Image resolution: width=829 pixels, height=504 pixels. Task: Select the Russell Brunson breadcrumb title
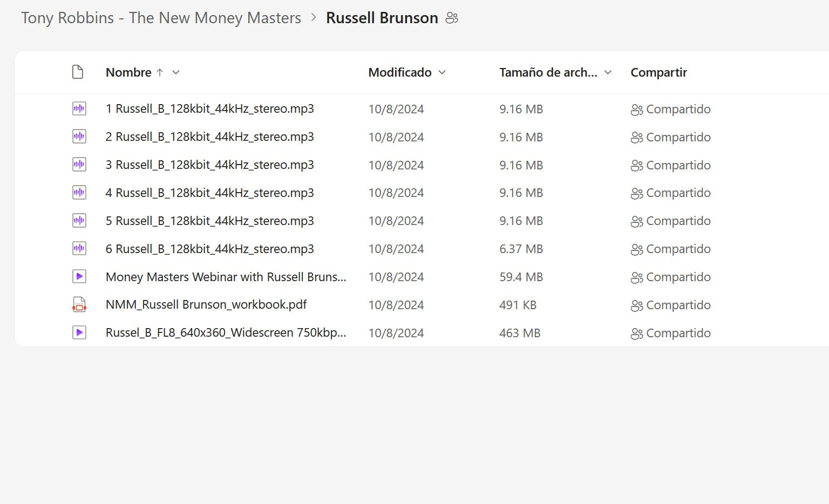[x=382, y=18]
